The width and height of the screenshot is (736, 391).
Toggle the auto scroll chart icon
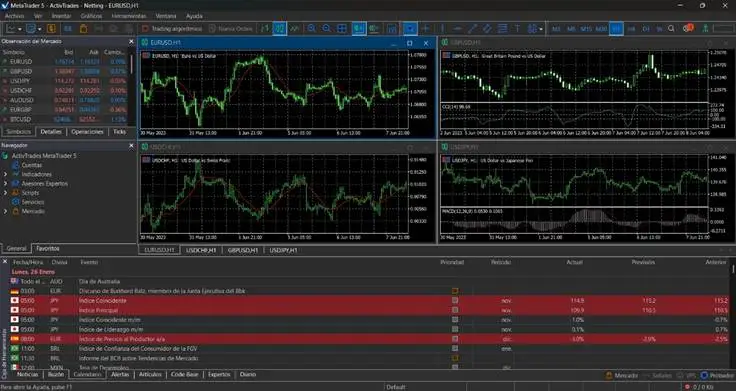coord(359,29)
